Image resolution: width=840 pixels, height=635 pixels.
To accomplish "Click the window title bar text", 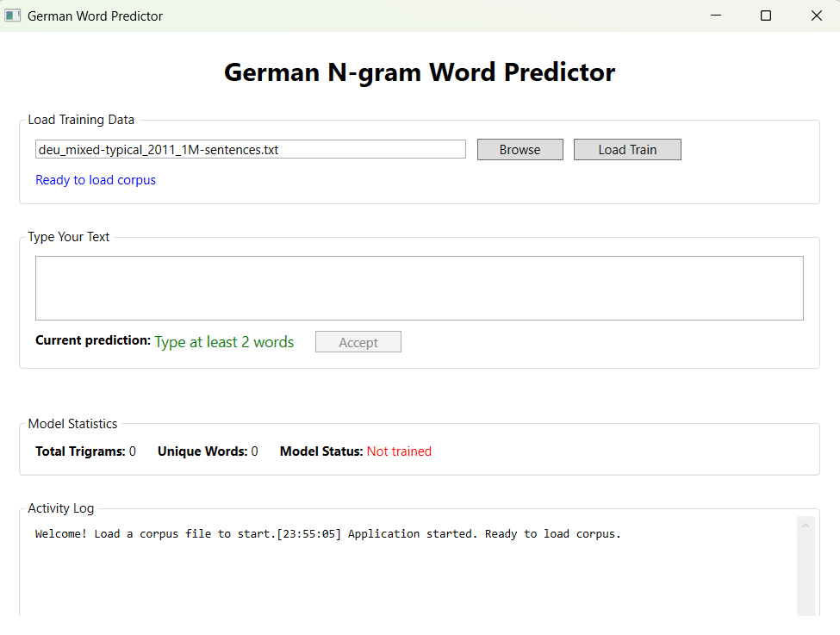I will click(x=95, y=16).
